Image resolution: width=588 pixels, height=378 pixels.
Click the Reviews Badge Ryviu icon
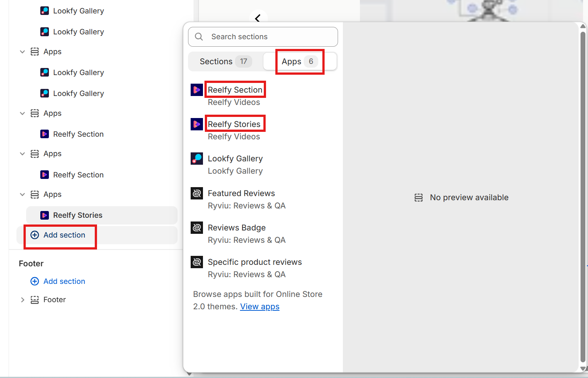(197, 227)
